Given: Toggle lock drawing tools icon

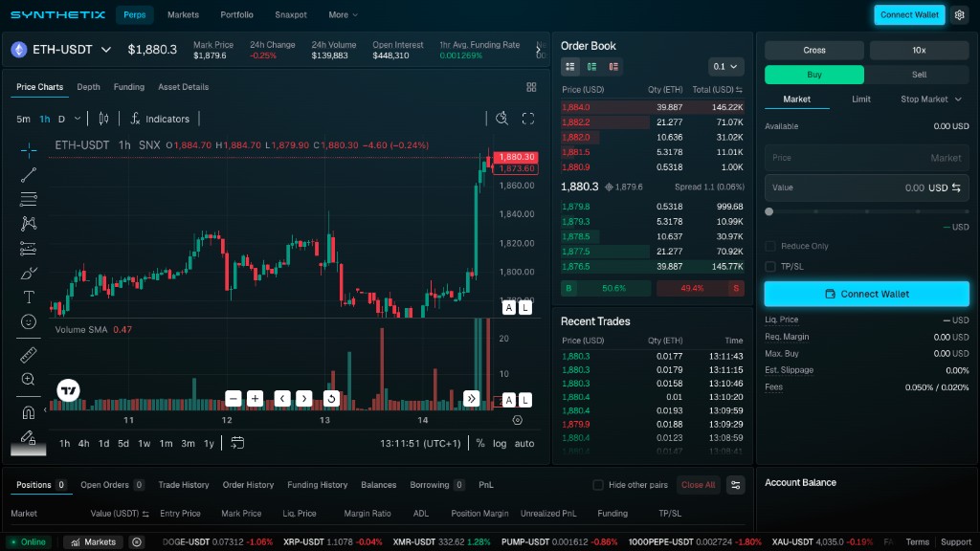Looking at the screenshot, I should pos(28,436).
